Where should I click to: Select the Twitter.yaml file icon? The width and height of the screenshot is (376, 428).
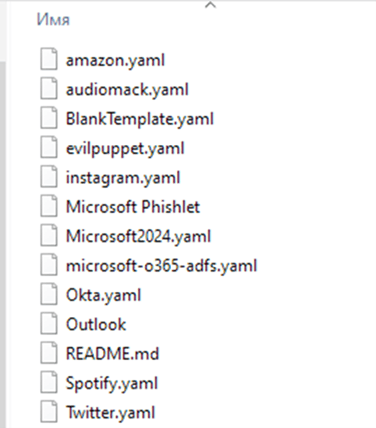coord(49,411)
